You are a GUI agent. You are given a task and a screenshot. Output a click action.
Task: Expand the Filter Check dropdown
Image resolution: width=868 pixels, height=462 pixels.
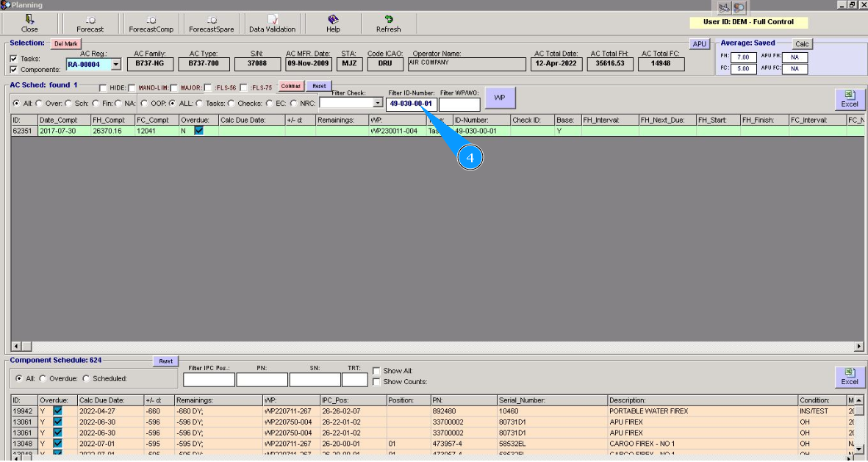tap(378, 104)
